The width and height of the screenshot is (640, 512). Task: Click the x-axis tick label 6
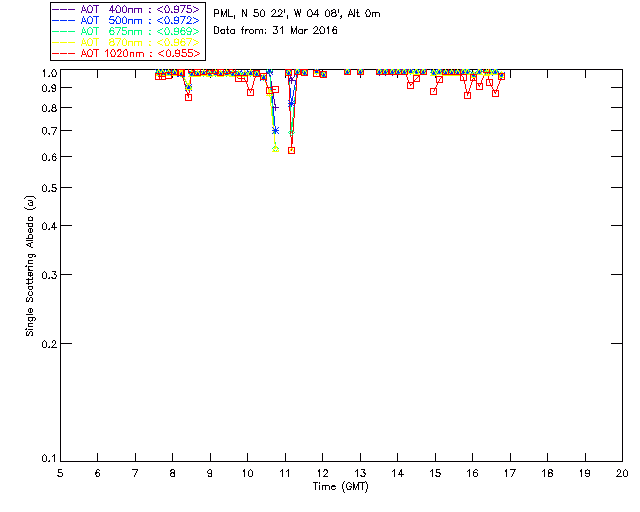coord(98,473)
